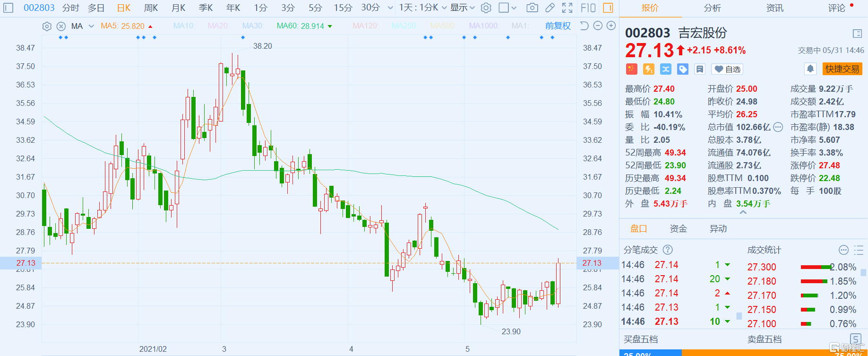Screen dimensions: 868x356
Task: Open the 评论 comments tab
Action: tap(836, 8)
